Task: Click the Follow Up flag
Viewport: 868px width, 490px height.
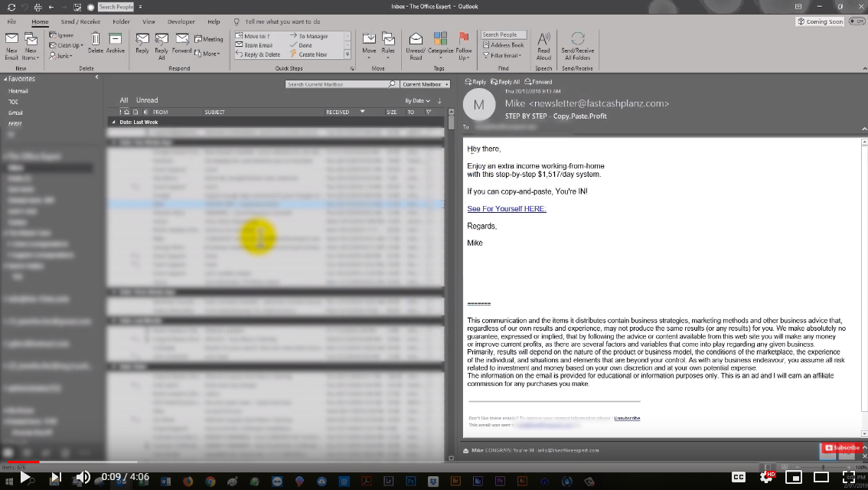Action: point(464,46)
